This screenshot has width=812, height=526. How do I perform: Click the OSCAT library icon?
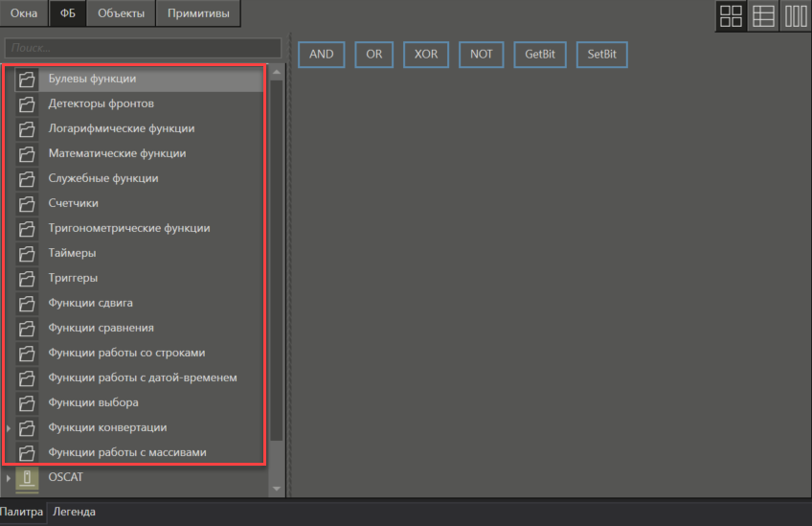(27, 477)
